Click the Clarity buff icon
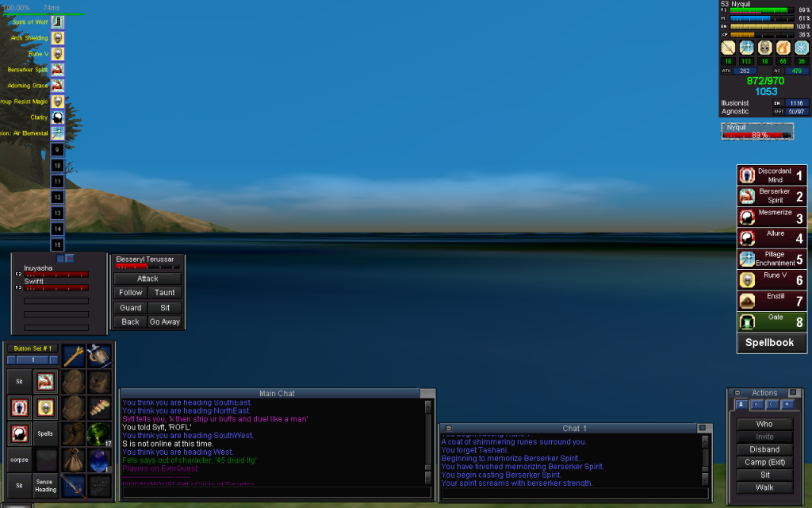The height and width of the screenshot is (508, 812). [58, 117]
